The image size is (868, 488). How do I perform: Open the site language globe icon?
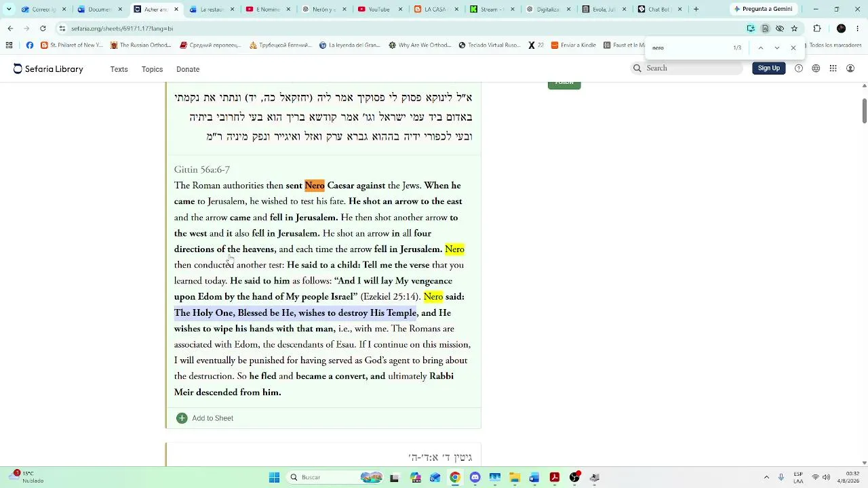tap(816, 68)
